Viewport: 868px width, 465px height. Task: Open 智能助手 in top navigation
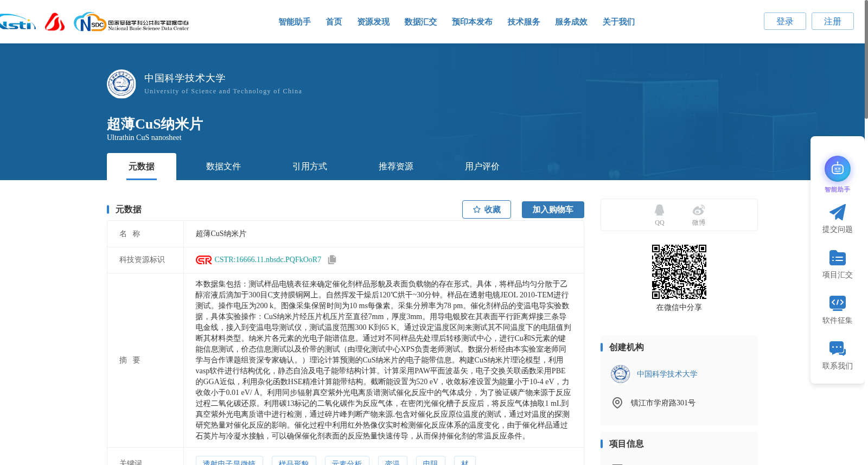(295, 22)
